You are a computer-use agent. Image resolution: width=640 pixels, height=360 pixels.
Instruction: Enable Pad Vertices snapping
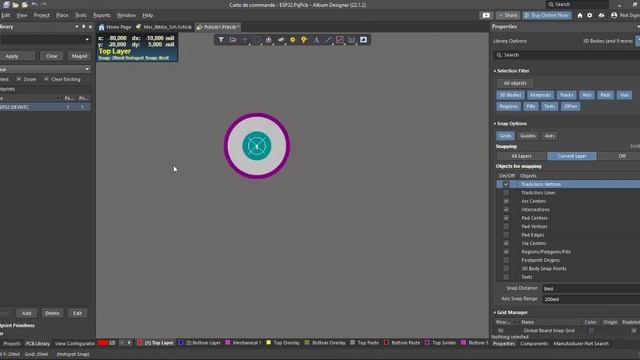506,227
